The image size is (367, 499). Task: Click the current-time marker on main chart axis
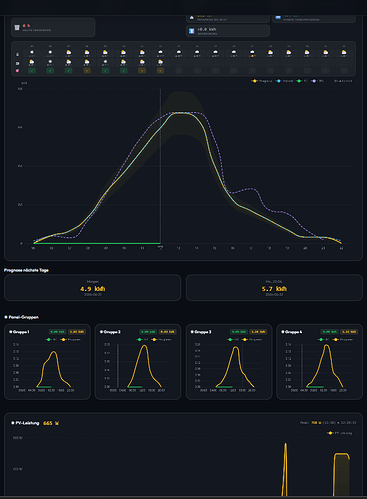[160, 247]
